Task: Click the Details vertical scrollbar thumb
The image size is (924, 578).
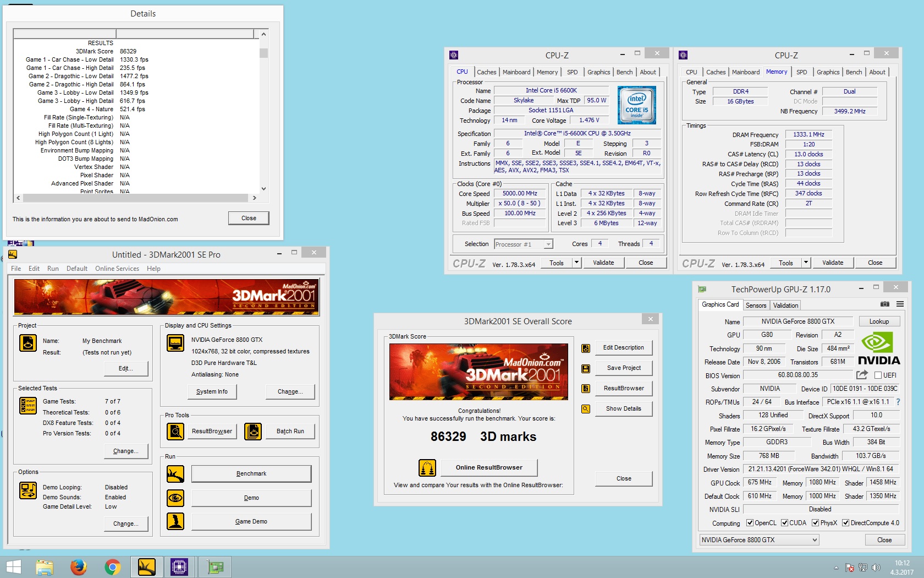Action: click(263, 53)
